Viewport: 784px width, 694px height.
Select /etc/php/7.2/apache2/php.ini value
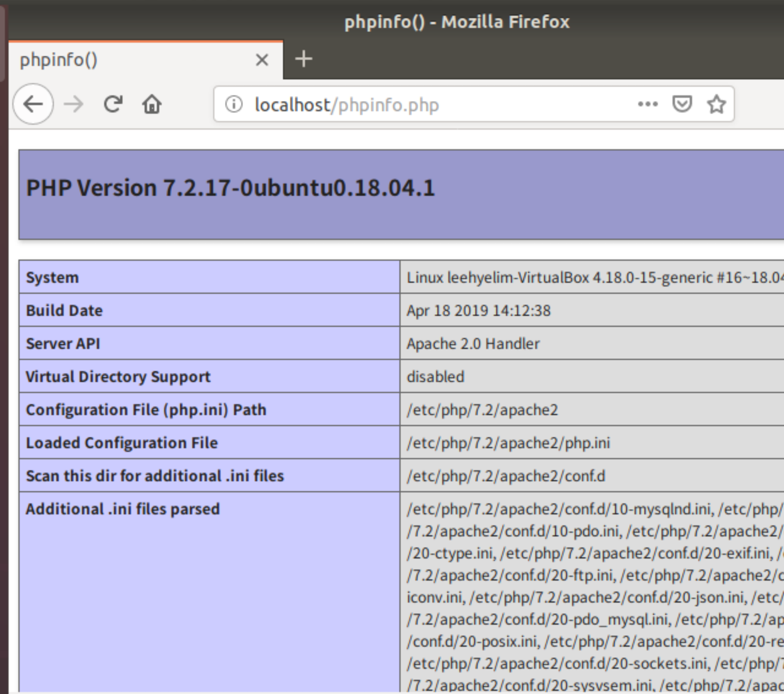point(508,443)
